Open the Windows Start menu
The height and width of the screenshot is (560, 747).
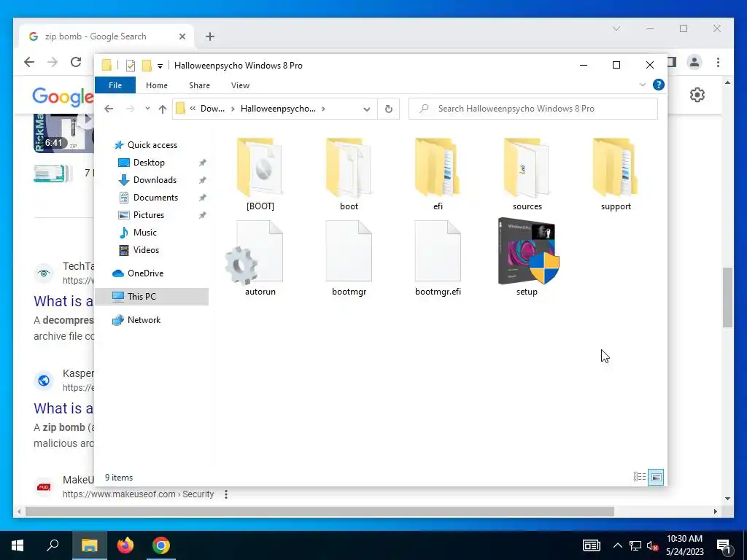(x=18, y=545)
